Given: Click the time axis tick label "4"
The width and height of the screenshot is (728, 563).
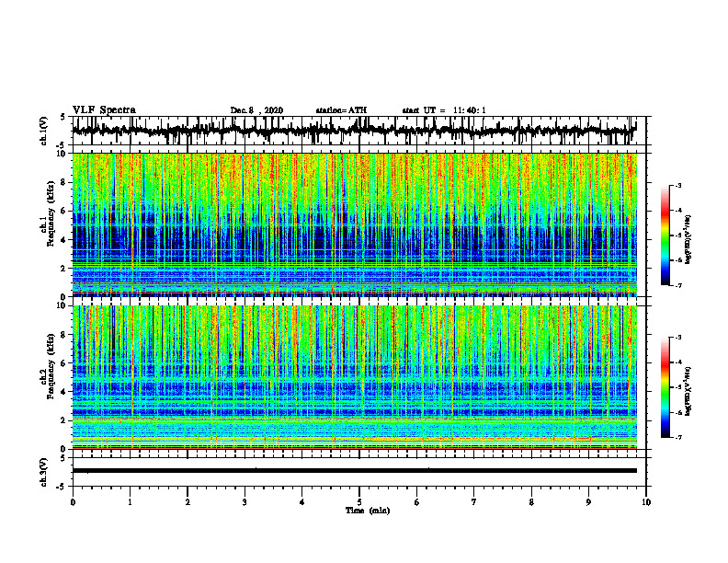Looking at the screenshot, I should pyautogui.click(x=302, y=502).
